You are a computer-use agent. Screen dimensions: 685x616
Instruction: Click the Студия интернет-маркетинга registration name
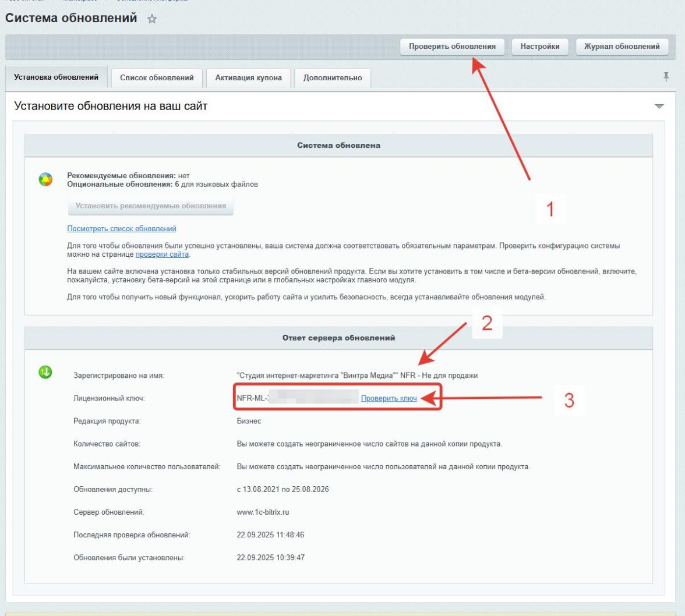(x=357, y=376)
